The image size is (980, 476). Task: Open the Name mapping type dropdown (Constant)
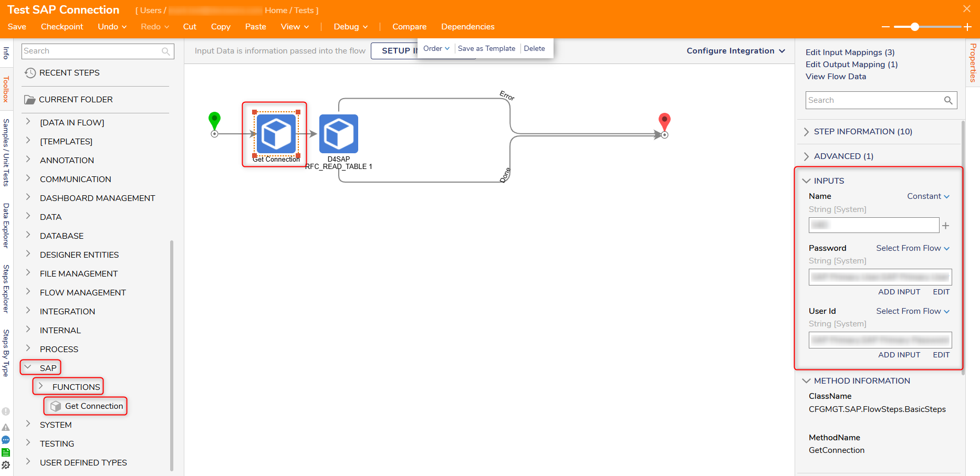pos(929,196)
